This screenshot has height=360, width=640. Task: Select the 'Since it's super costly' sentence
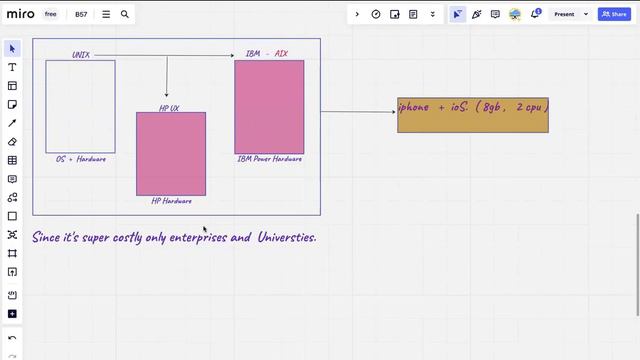point(174,237)
